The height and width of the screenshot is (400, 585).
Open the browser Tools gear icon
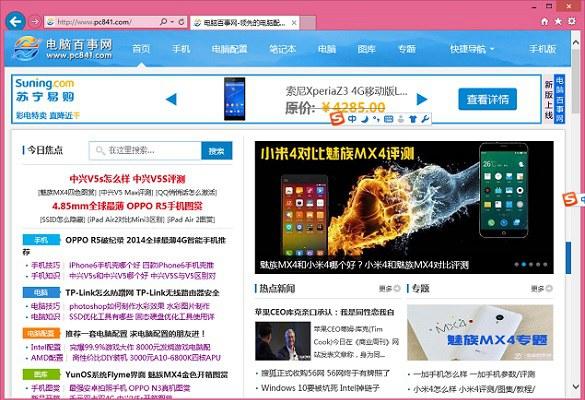click(572, 21)
